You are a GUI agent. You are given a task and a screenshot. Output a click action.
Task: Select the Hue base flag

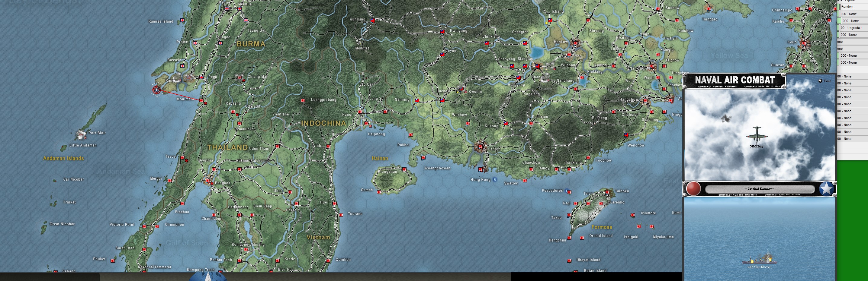[335, 204]
